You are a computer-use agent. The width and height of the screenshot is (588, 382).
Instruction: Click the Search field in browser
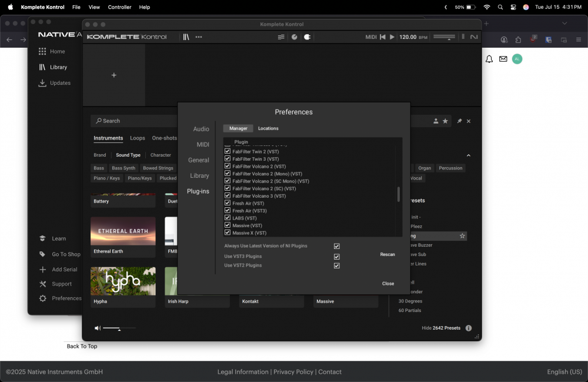click(x=134, y=121)
